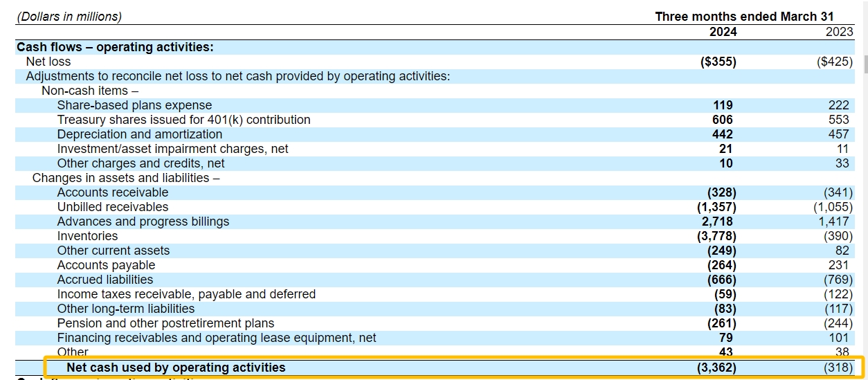Click the (264) accounts payable value
This screenshot has width=868, height=380.
(x=722, y=265)
